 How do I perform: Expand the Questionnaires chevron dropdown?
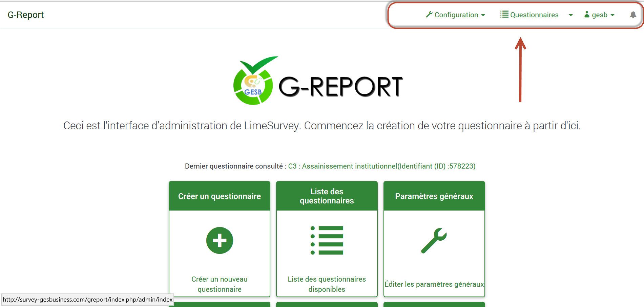tap(571, 15)
